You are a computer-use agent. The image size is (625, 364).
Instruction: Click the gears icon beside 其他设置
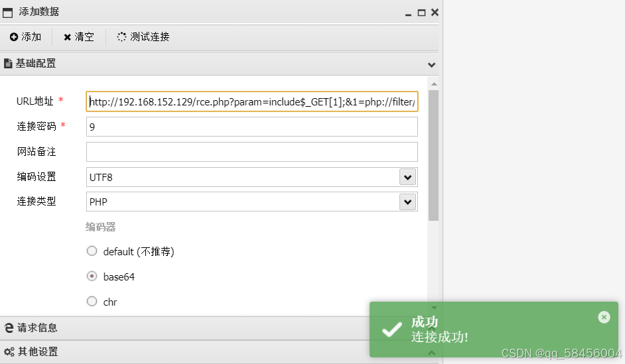click(x=9, y=352)
